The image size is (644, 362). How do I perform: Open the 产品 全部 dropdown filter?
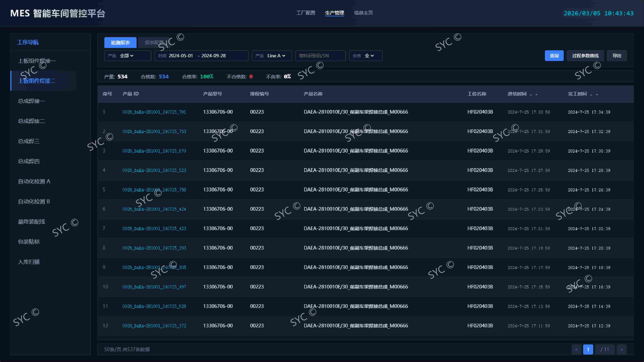point(127,56)
